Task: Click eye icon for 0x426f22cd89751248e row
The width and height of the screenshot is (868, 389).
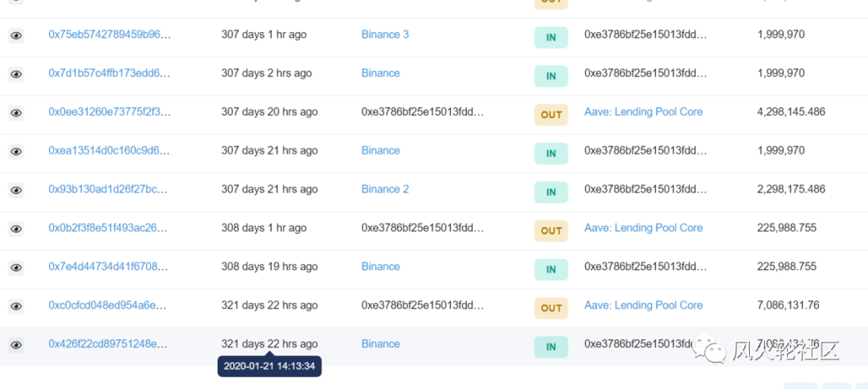Action: point(16,346)
